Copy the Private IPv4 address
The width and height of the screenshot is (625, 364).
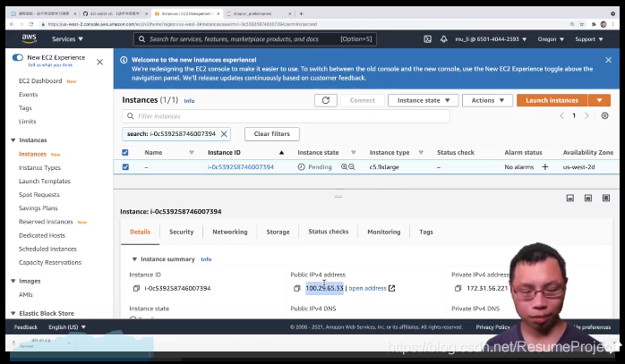[458, 288]
